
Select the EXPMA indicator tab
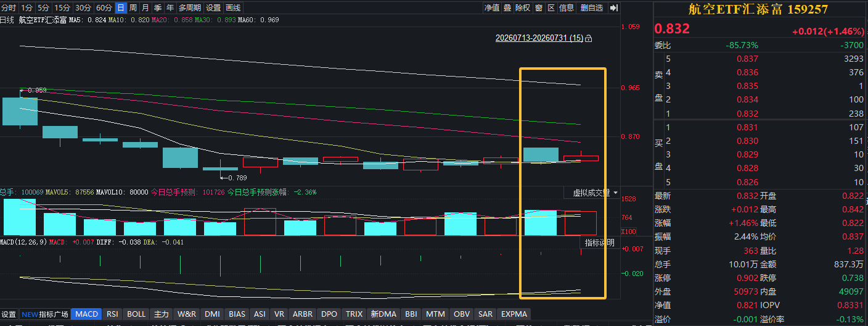[514, 314]
